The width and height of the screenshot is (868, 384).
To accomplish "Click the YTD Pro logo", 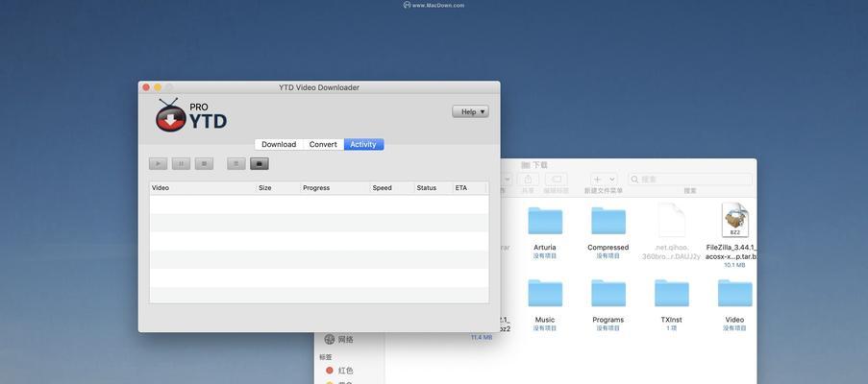I will pos(191,115).
